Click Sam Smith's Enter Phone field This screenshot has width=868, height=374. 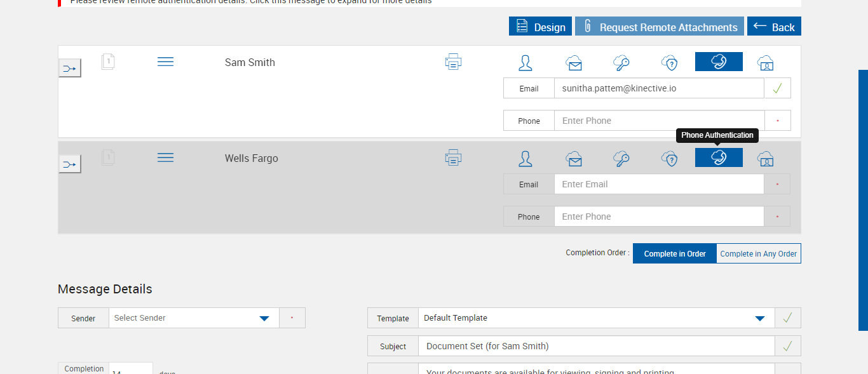[658, 121]
